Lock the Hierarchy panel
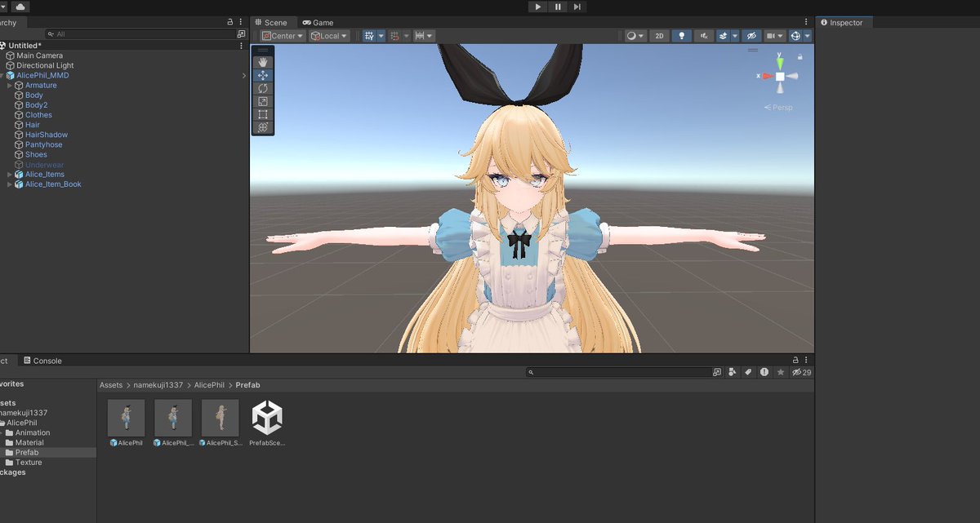Image resolution: width=980 pixels, height=523 pixels. 230,22
